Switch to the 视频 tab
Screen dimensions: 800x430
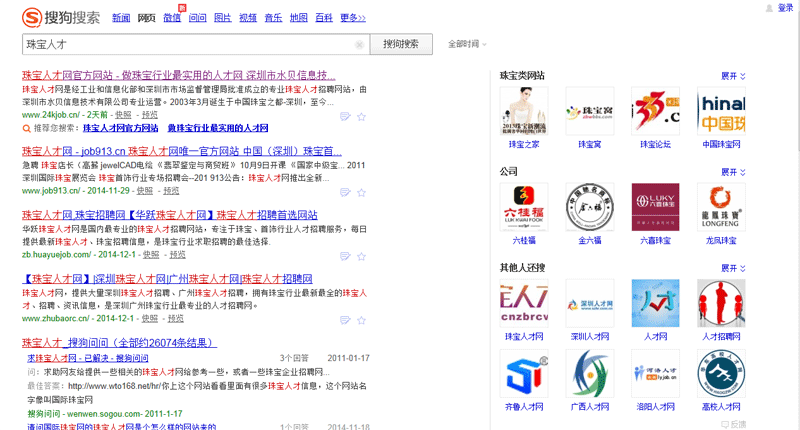(x=248, y=18)
